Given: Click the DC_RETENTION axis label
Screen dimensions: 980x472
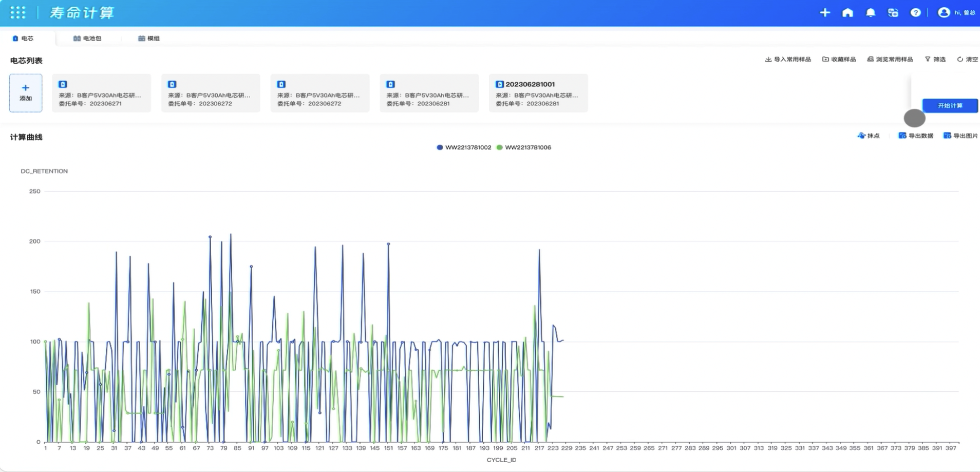Looking at the screenshot, I should 44,171.
